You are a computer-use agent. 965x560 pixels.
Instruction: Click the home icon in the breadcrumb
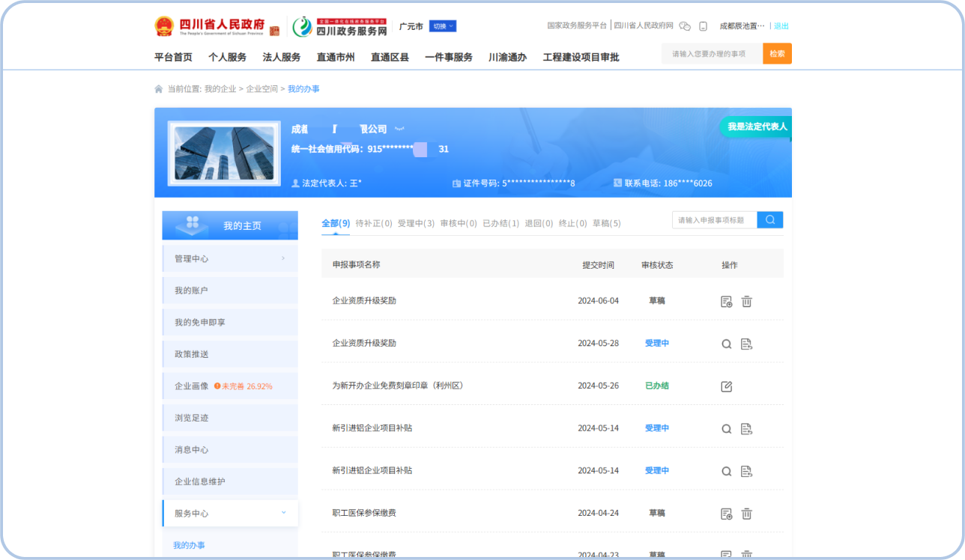tap(159, 89)
